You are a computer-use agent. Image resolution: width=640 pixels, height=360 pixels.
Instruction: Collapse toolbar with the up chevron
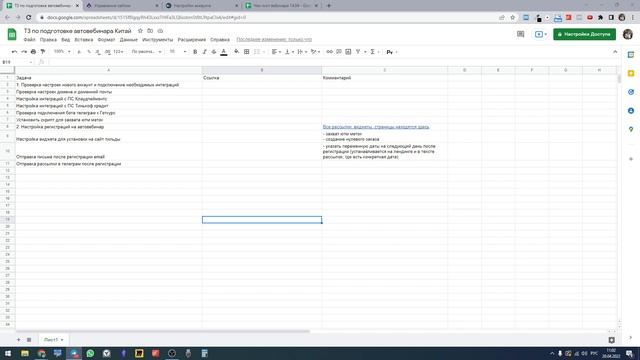(615, 52)
